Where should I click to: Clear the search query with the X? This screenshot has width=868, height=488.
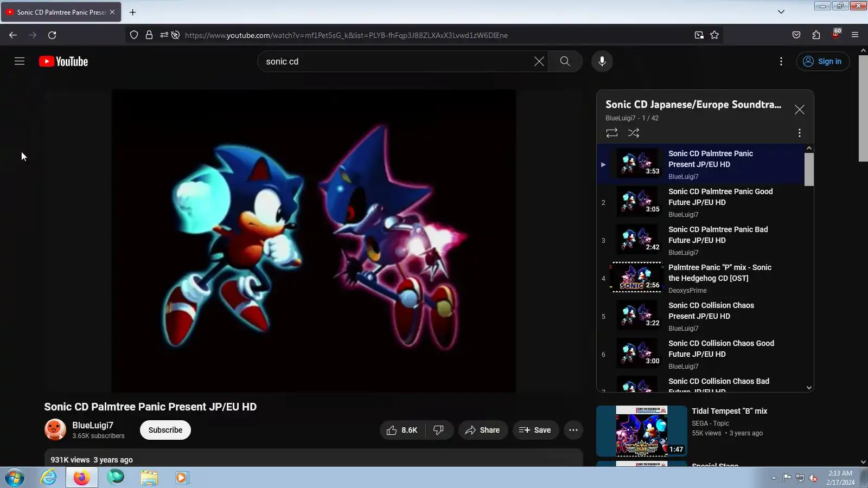tap(539, 61)
